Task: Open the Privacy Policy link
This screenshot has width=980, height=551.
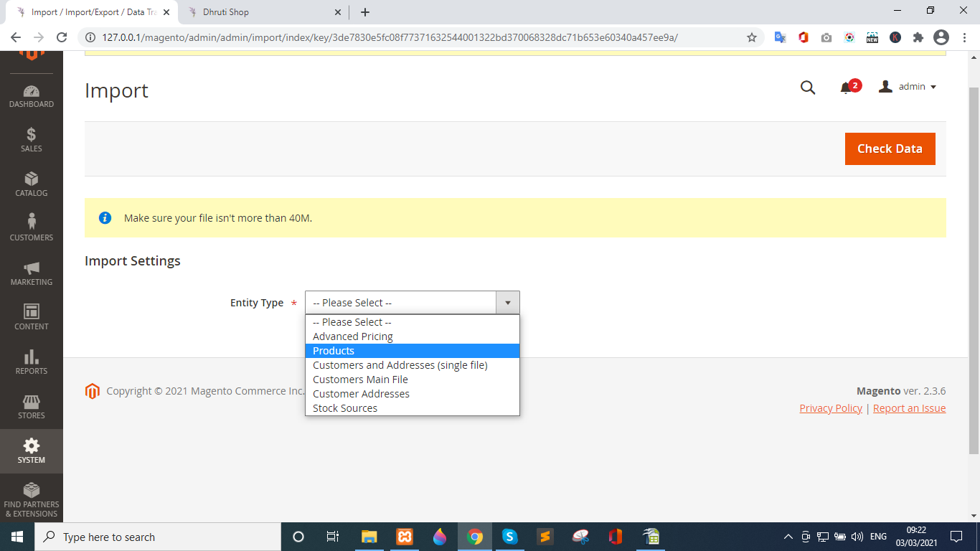Action: pos(831,408)
